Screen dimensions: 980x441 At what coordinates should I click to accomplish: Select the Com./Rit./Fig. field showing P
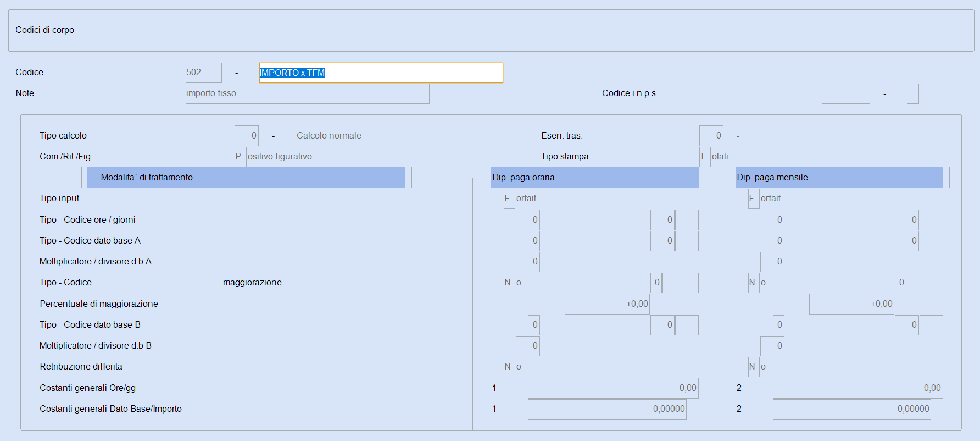pyautogui.click(x=240, y=157)
